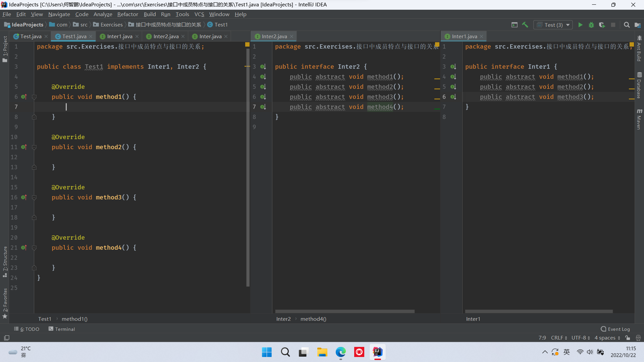644x362 pixels.
Task: Open the Event Log panel
Action: (615, 329)
